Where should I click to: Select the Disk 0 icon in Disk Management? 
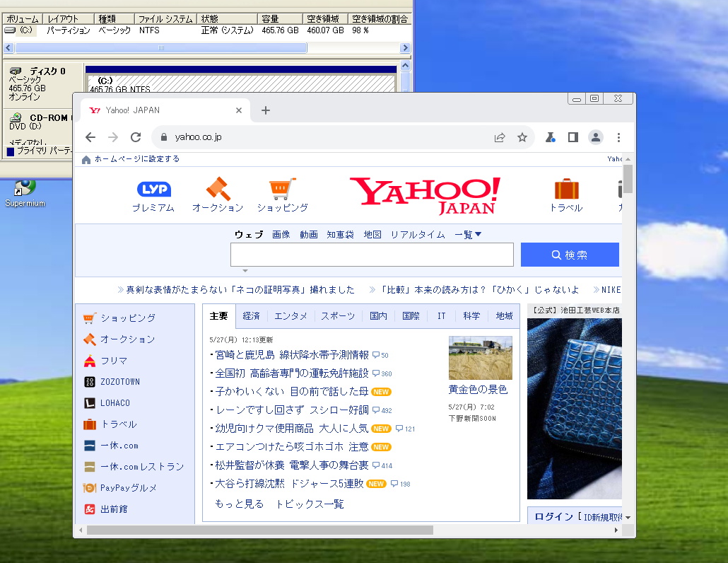click(16, 71)
